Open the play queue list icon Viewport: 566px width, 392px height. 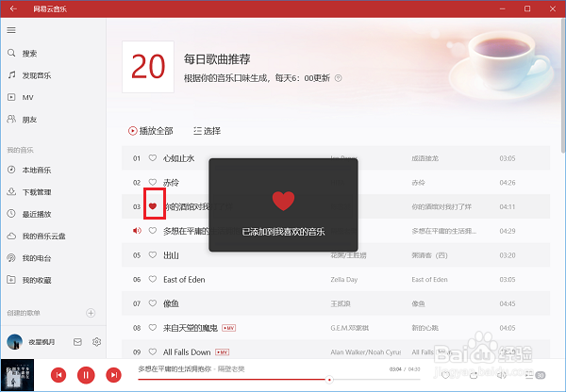tap(535, 375)
